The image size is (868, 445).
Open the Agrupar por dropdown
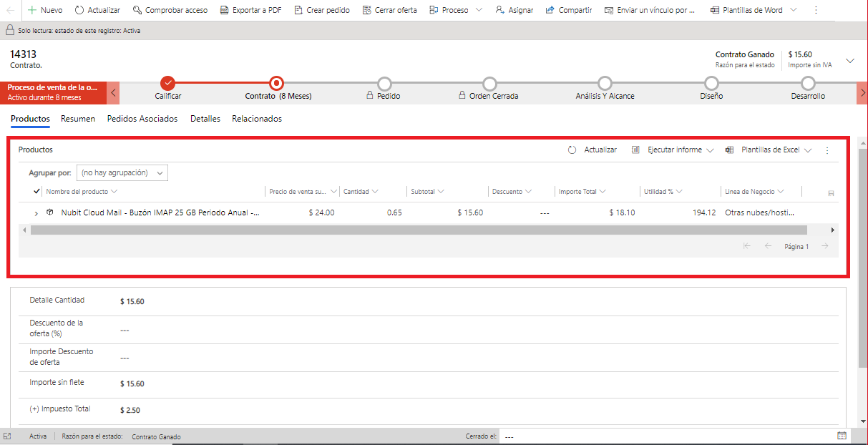click(x=122, y=172)
